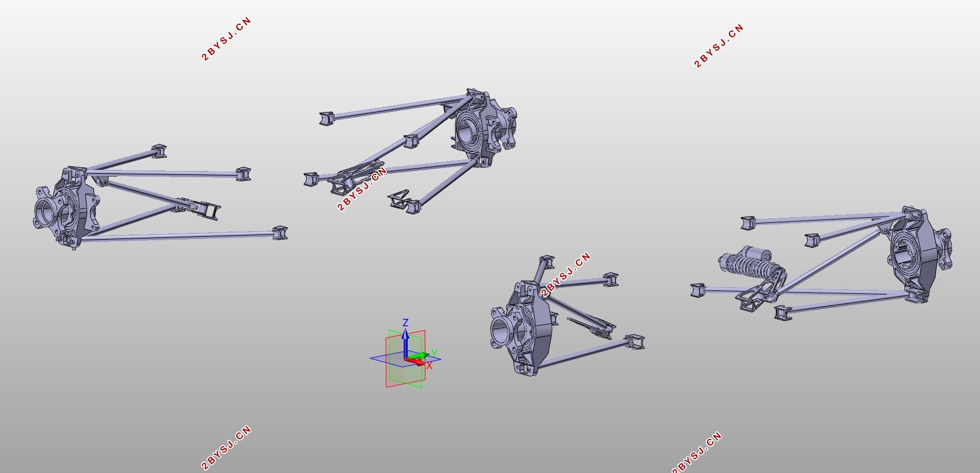Select top-left mounting tab of upper-center assembly
980x473 pixels.
point(327,118)
